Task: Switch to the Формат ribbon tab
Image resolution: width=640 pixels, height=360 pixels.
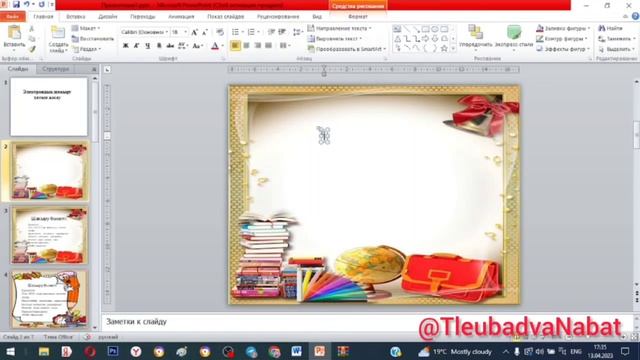Action: (x=358, y=16)
